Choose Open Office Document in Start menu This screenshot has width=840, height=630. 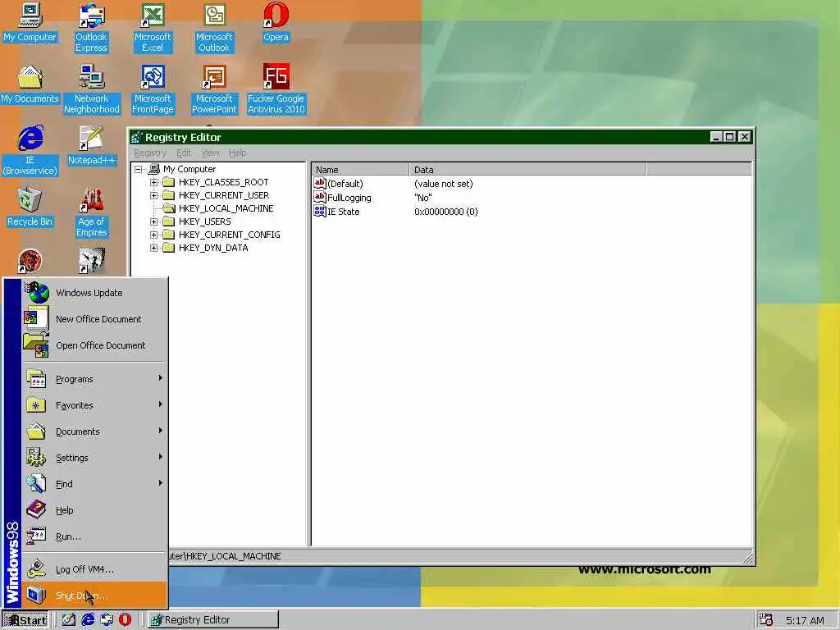click(x=95, y=345)
